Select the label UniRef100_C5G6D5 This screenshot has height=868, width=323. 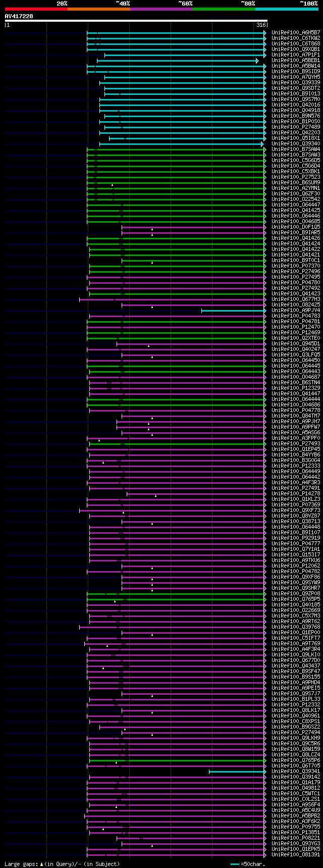(x=296, y=160)
